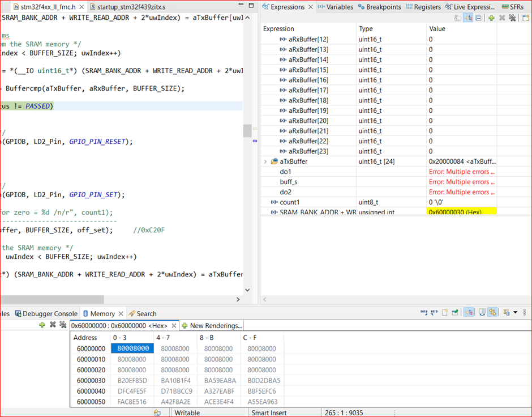
Task: Click the editor horizontal scrollbar thumb
Action: (x=52, y=299)
